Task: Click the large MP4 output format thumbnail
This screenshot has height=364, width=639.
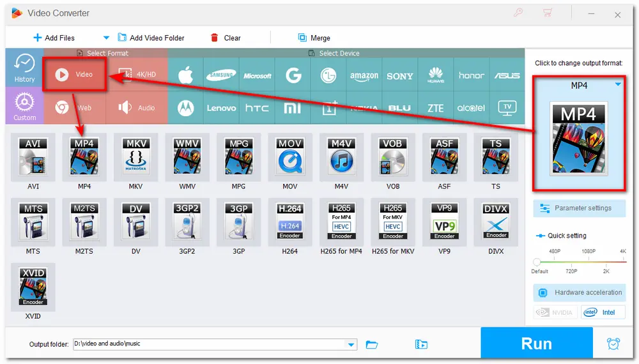Action: tap(579, 139)
